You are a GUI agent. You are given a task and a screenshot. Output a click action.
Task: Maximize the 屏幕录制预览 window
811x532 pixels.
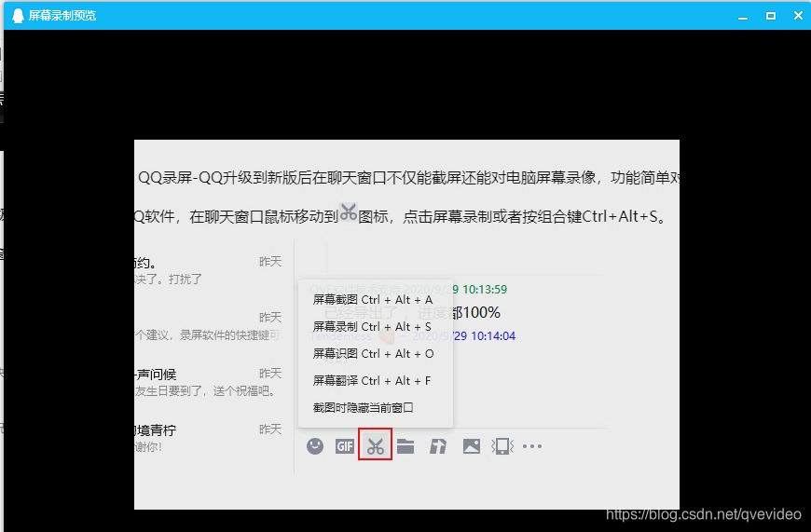click(x=771, y=16)
